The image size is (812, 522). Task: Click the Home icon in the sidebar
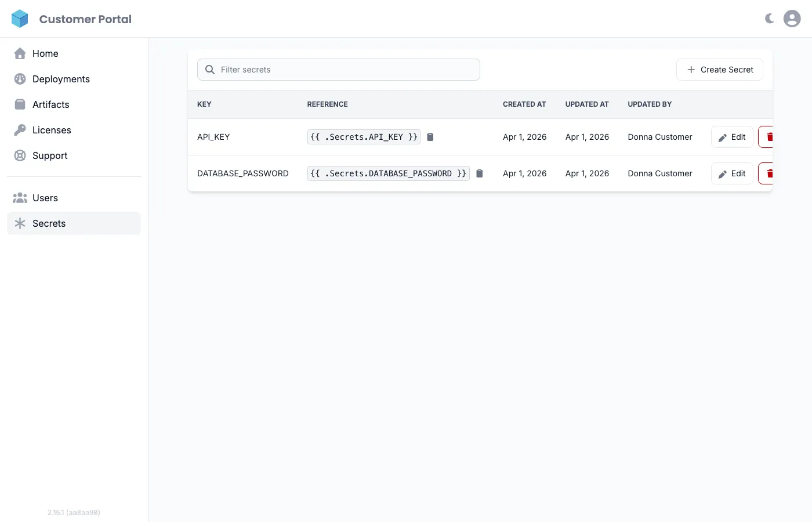pyautogui.click(x=20, y=53)
